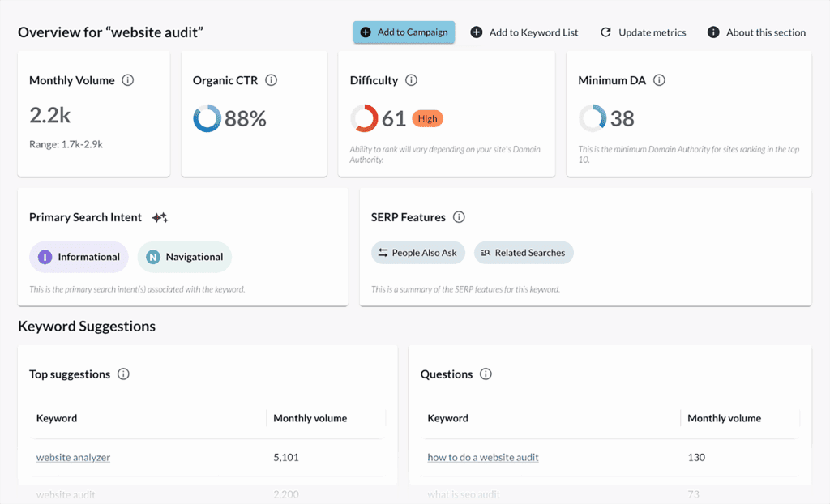Select the Navigational intent tag
Viewport: 830px width, 504px height.
coord(184,257)
